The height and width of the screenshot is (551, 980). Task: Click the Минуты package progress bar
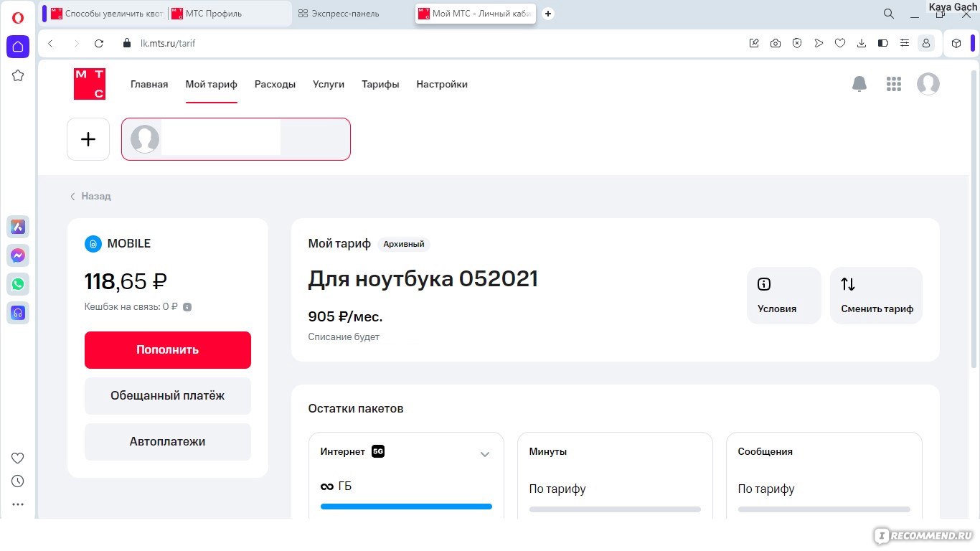pyautogui.click(x=615, y=509)
